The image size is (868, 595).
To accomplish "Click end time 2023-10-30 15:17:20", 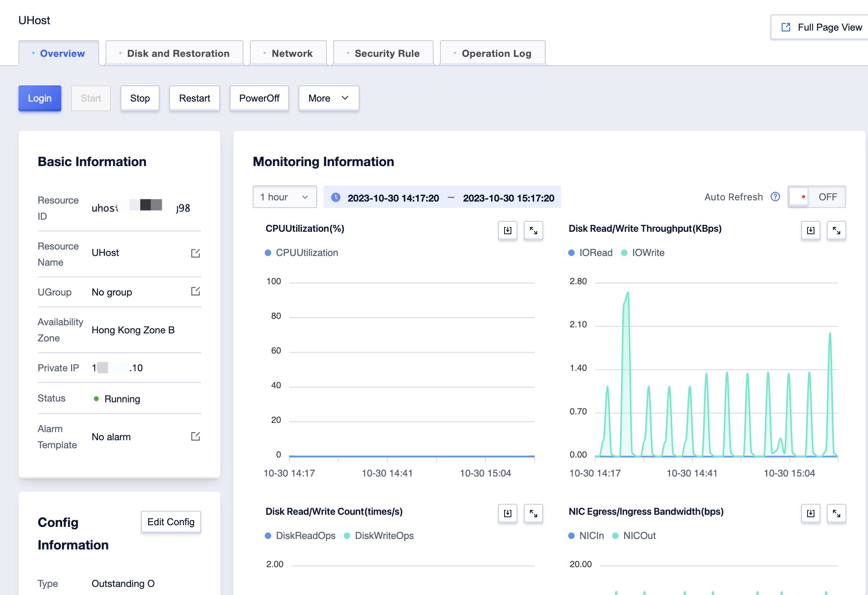I will [x=509, y=198].
